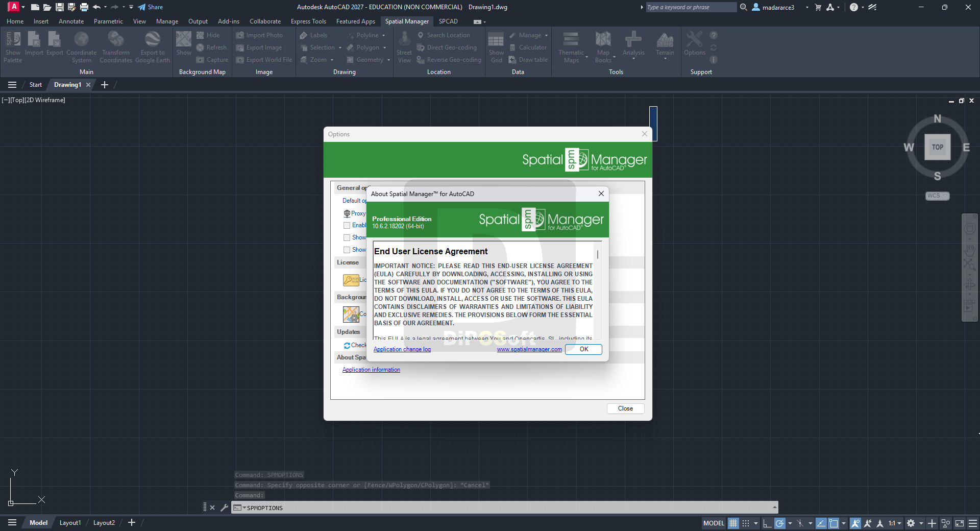The height and width of the screenshot is (531, 980).
Task: Switch to the SPCAD ribbon tab
Action: coord(448,21)
